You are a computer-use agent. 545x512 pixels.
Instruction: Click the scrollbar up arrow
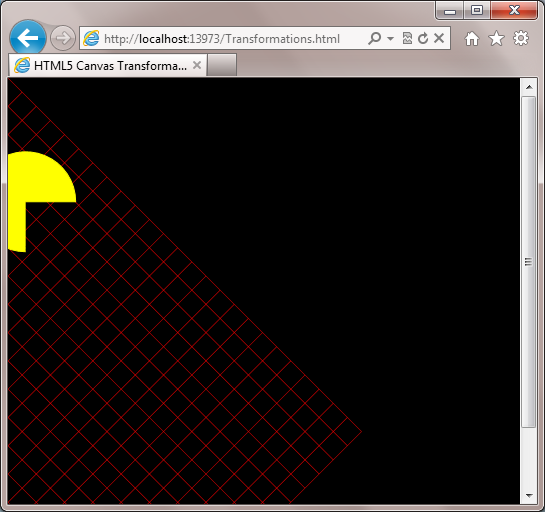coord(529,87)
